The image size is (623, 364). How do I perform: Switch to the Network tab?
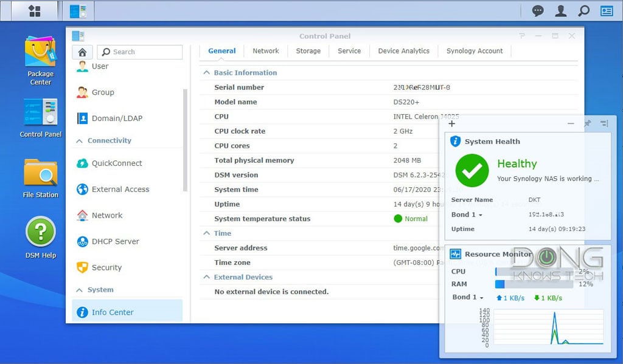point(266,51)
